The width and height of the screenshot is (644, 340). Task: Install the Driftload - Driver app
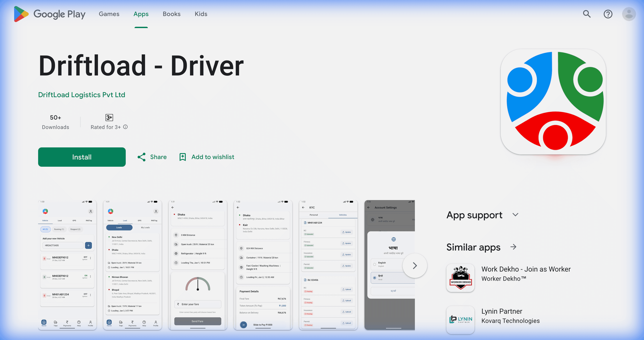click(82, 157)
